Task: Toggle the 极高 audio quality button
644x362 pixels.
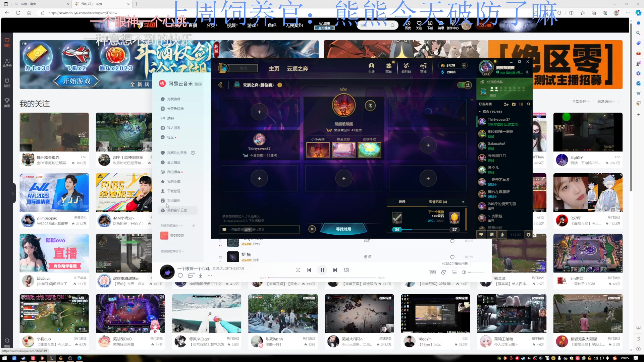Action: coord(432,272)
